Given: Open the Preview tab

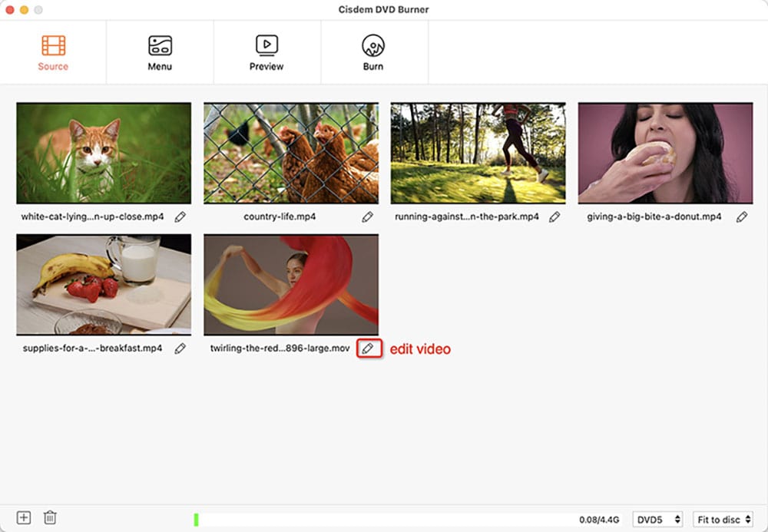Looking at the screenshot, I should click(266, 52).
